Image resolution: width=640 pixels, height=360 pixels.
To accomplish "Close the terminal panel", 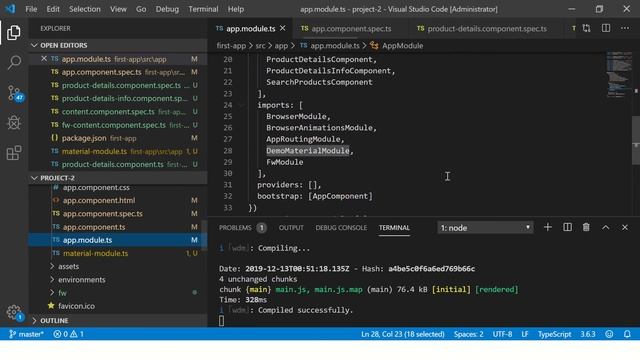I will [x=625, y=227].
